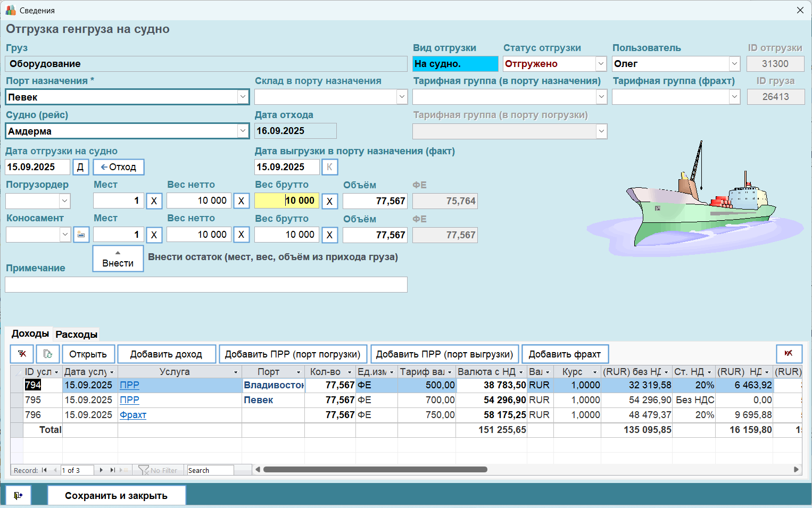Open the Услуга column filter arrow
812x508 pixels.
point(236,372)
